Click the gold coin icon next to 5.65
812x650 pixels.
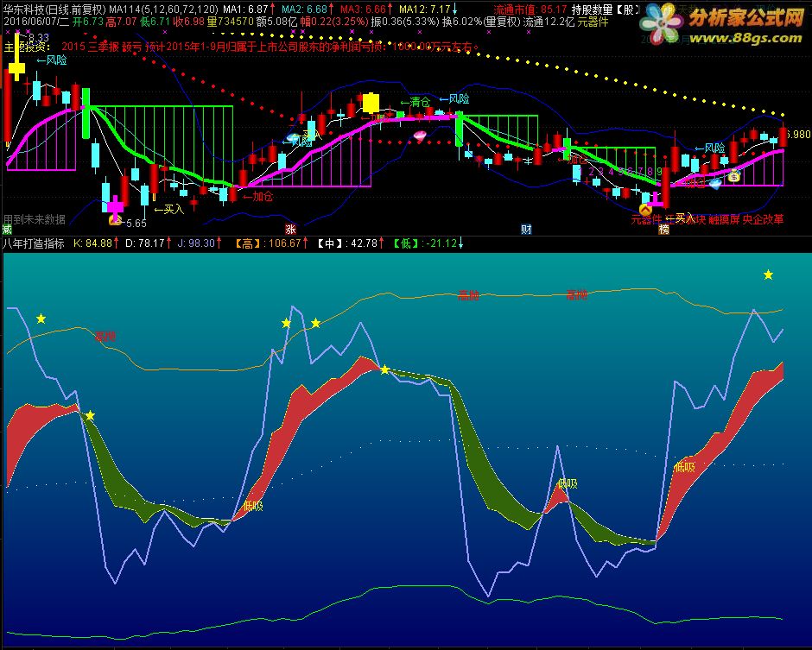point(115,221)
